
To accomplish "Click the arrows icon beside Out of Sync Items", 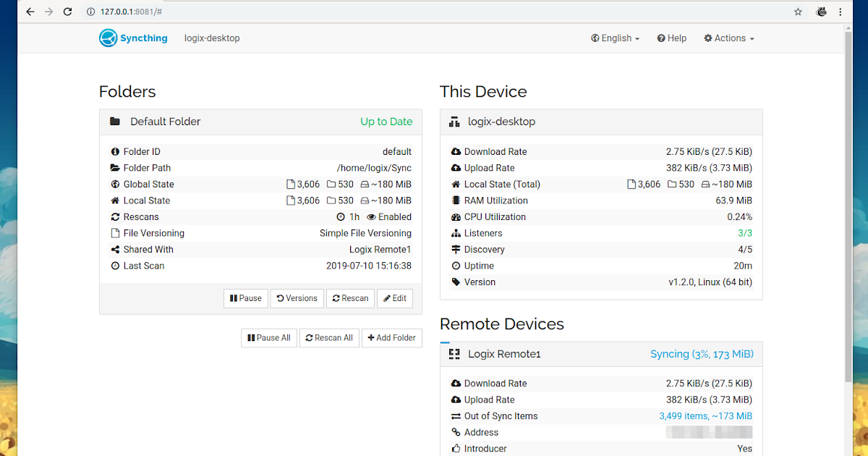I will pos(456,416).
